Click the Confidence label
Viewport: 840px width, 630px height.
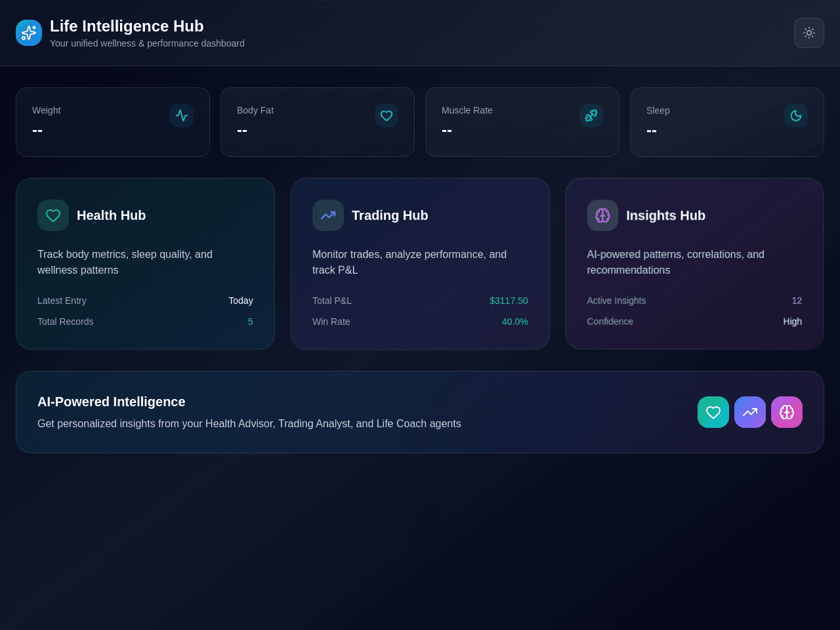[x=610, y=322]
